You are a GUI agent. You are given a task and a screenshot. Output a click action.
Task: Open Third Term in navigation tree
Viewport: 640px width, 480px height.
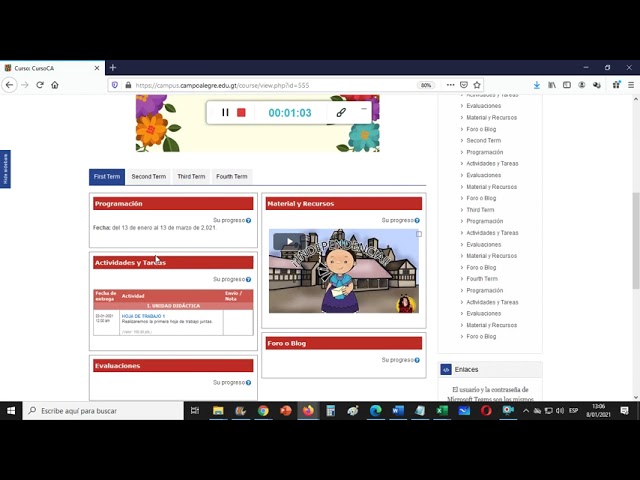click(480, 210)
